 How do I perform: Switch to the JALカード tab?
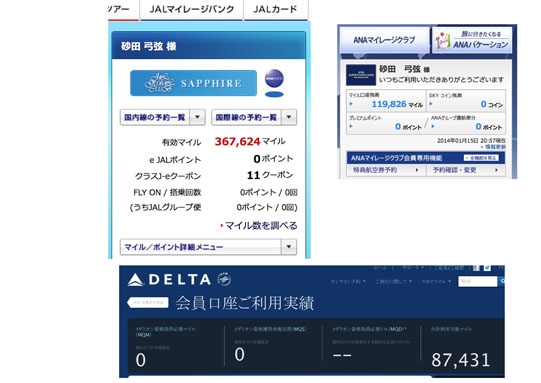point(275,10)
